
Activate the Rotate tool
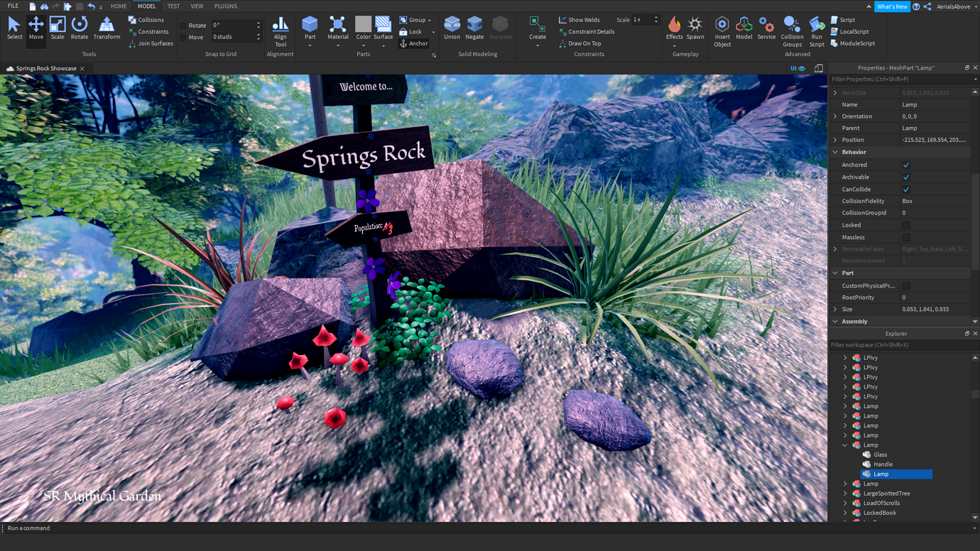80,28
